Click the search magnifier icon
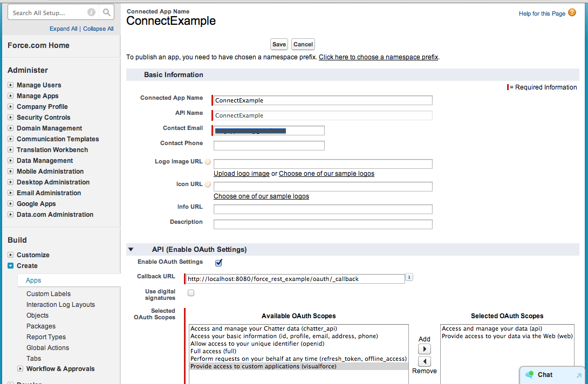 106,12
